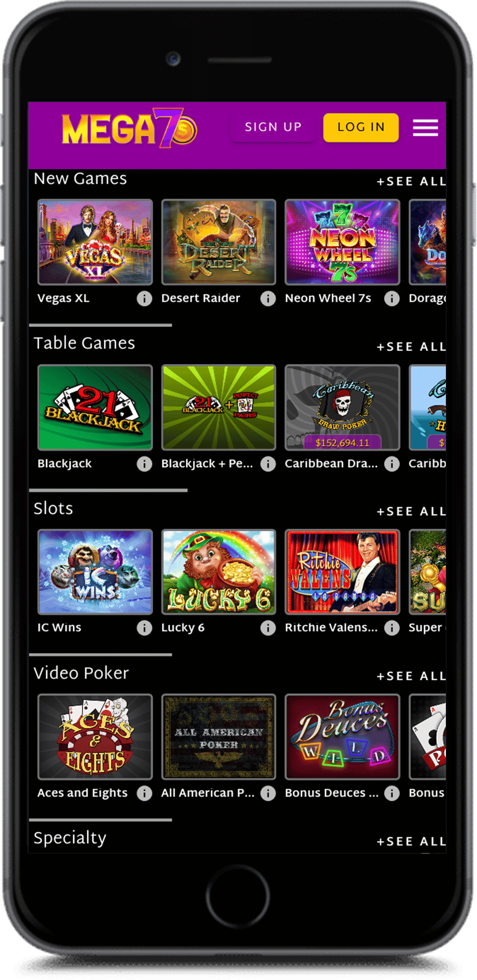Show info for Desert Raider
This screenshot has width=477, height=980.
(268, 299)
